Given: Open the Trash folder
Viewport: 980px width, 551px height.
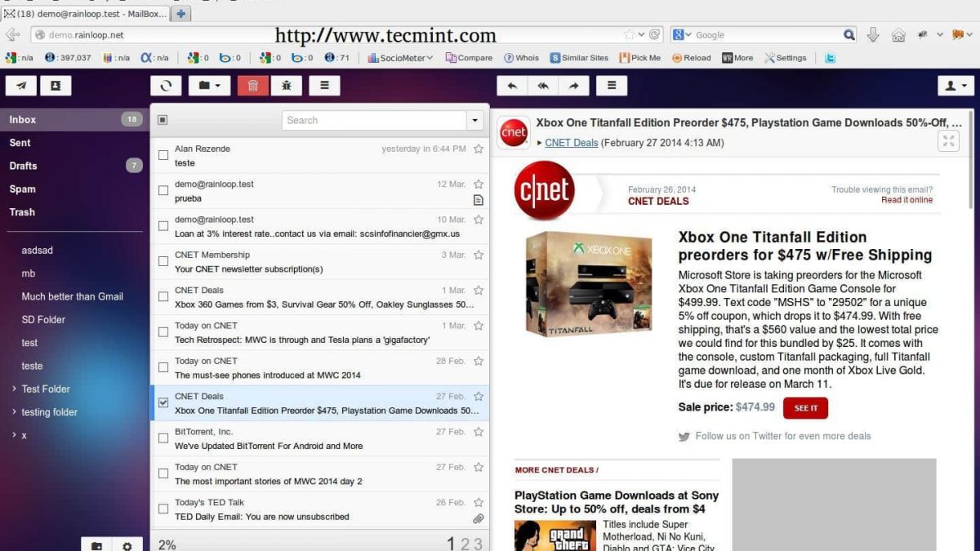Looking at the screenshot, I should [73, 212].
